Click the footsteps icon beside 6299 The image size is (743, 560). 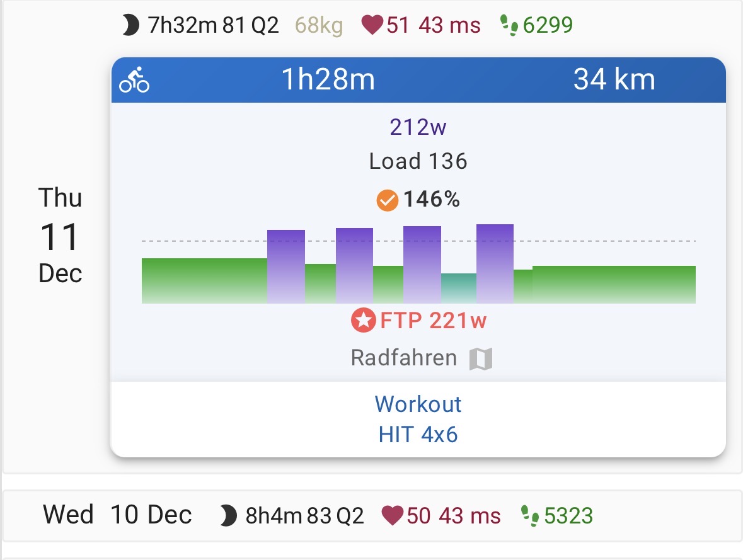click(509, 26)
